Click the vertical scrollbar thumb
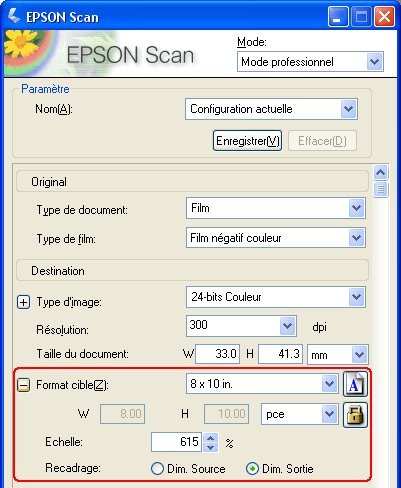This screenshot has width=401, height=488. [x=381, y=190]
